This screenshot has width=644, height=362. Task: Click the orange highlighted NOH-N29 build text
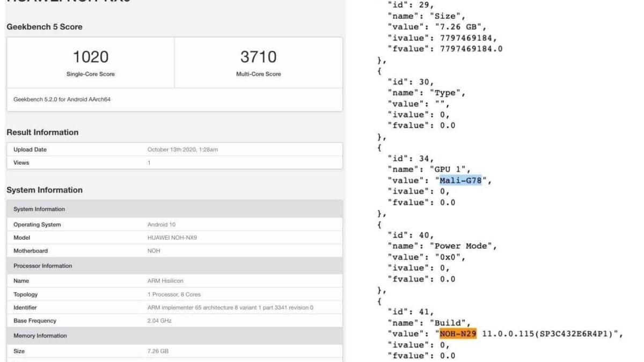[458, 334]
